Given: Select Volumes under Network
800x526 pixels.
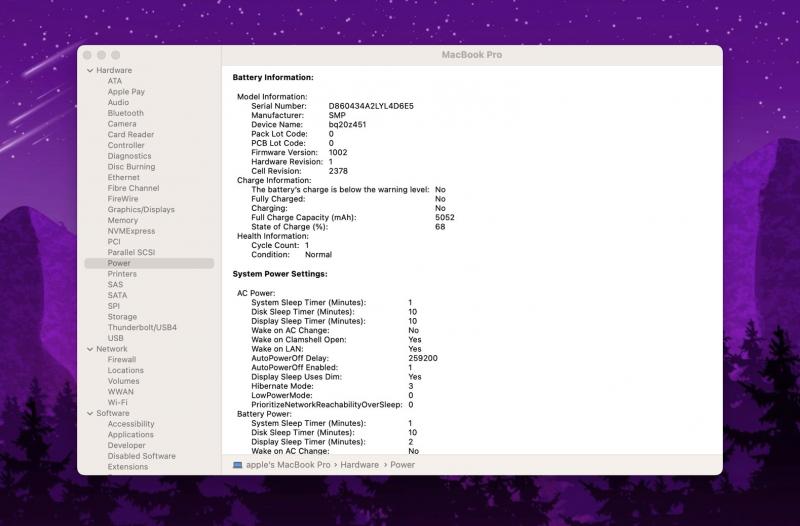Looking at the screenshot, I should coord(123,381).
